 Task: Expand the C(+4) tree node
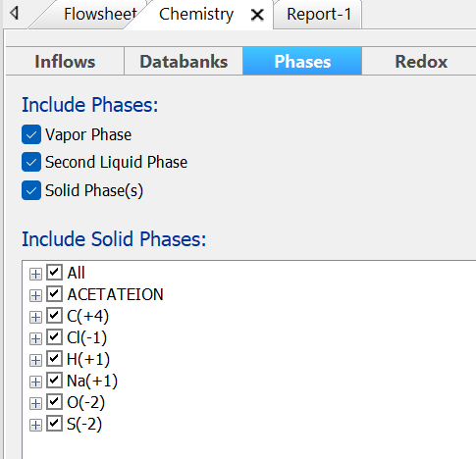(35, 317)
